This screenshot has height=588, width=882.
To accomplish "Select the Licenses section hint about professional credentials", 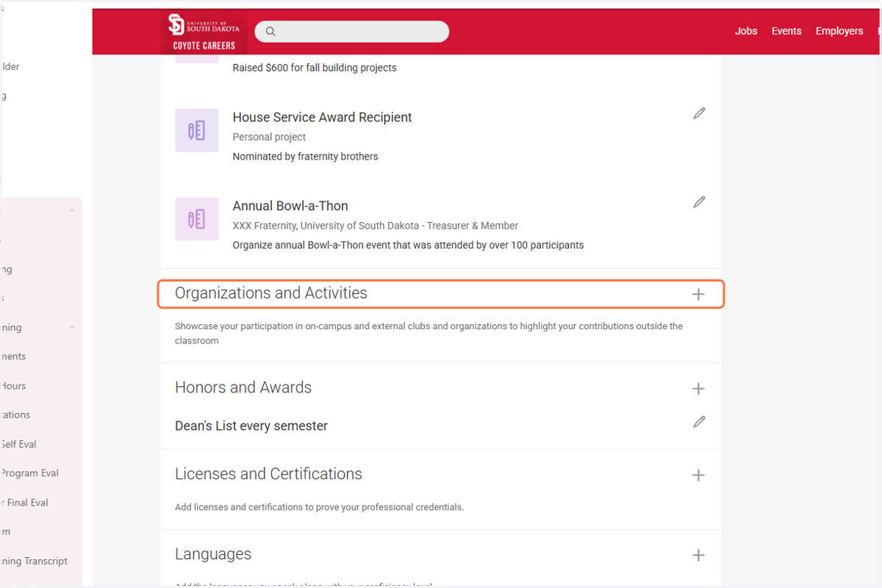I will [320, 507].
